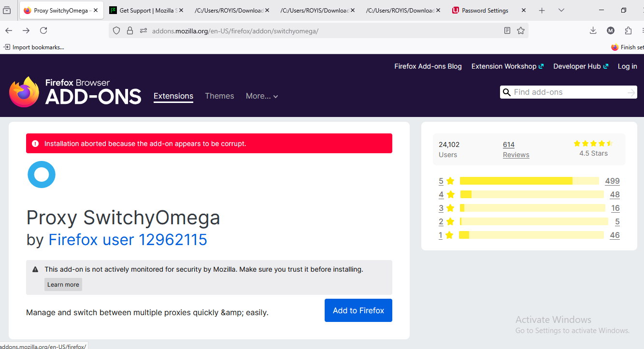644x349 pixels.
Task: Filter reviews by 4 star bar
Action: pyautogui.click(x=532, y=194)
